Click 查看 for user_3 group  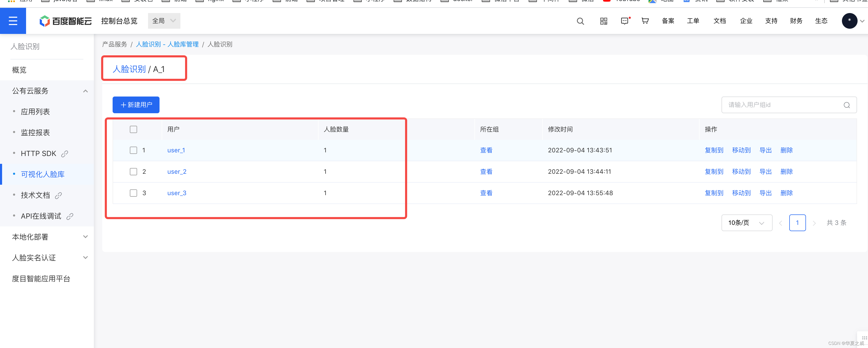(486, 193)
